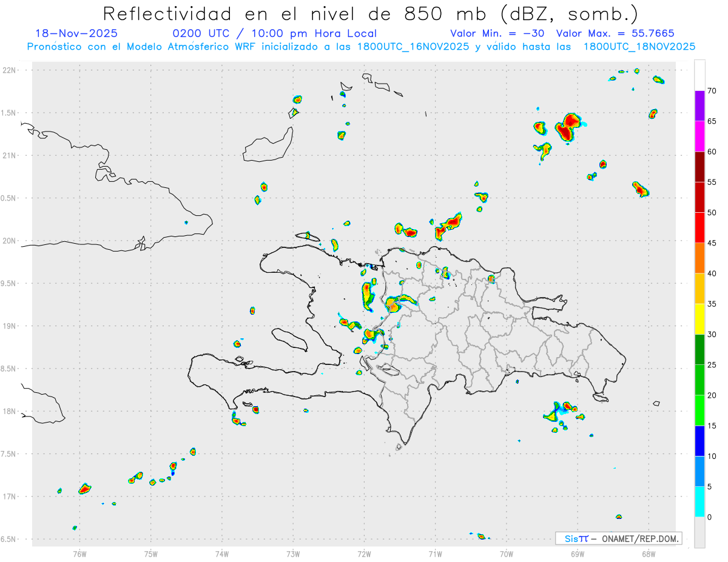Screen dimensions: 728x562
Task: Click the magenta 60-65 dBZ scale segment
Action: [x=699, y=136]
